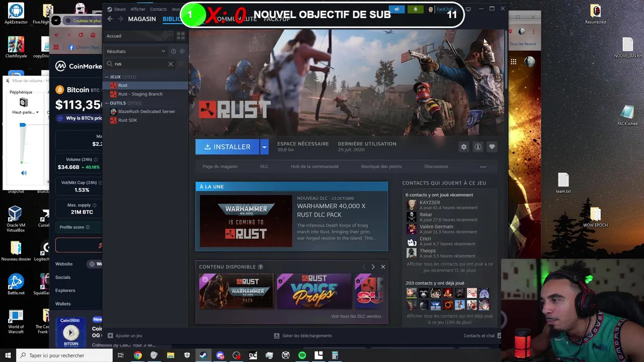This screenshot has width=644, height=362.
Task: Show all contacts who already played link
Action: click(450, 319)
